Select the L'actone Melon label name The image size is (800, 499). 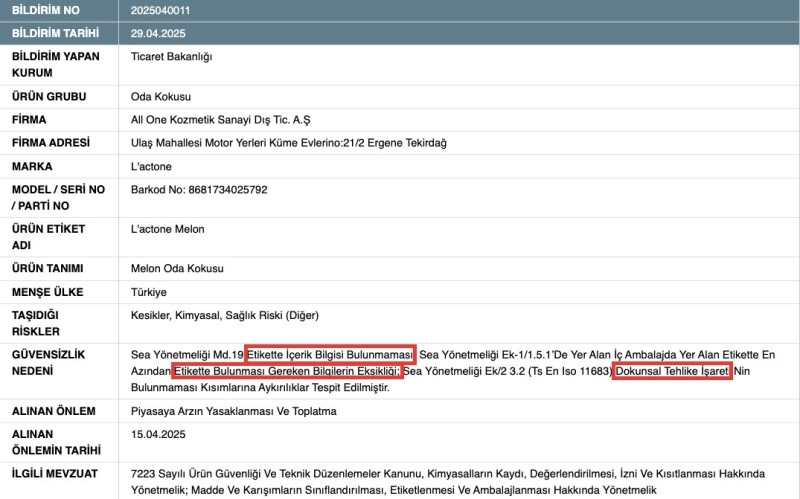pyautogui.click(x=167, y=229)
